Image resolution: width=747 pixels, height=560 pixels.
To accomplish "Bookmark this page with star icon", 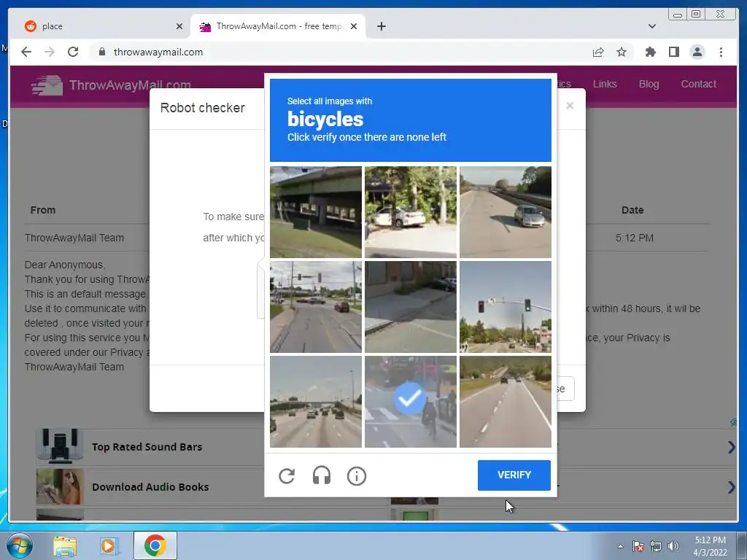I will 622,52.
